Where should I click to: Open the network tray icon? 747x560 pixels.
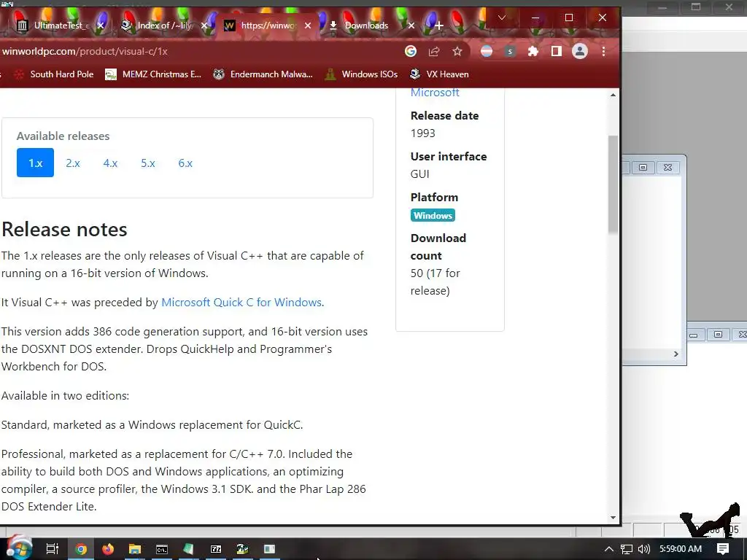click(x=627, y=549)
